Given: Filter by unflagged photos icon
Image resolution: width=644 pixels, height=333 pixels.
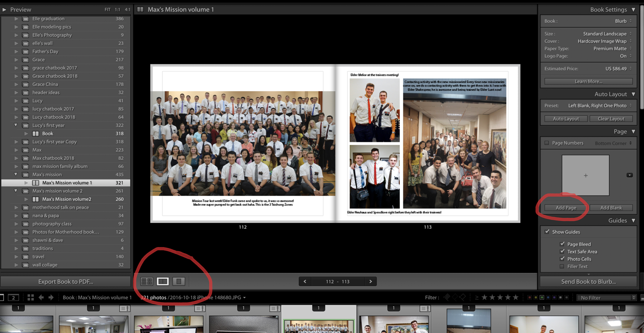Looking at the screenshot, I should pyautogui.click(x=455, y=297).
